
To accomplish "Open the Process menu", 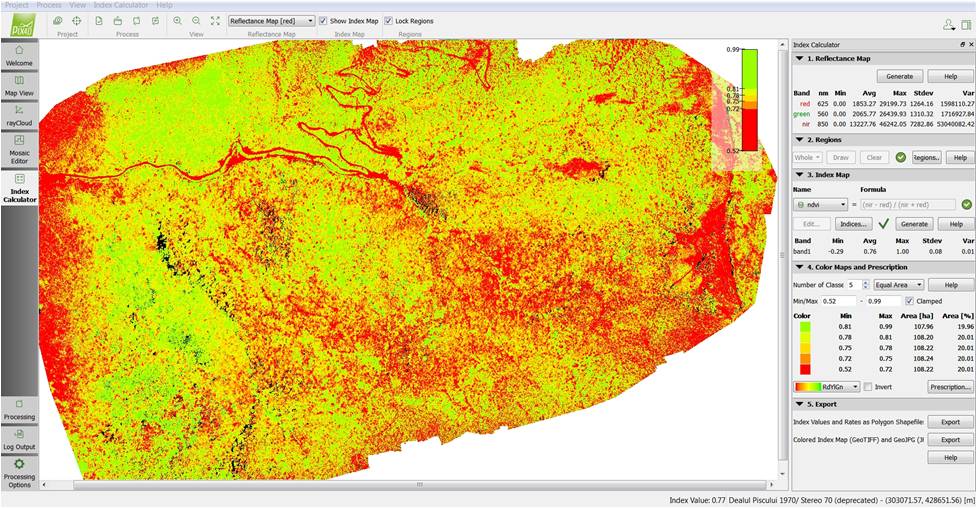I will pos(48,5).
